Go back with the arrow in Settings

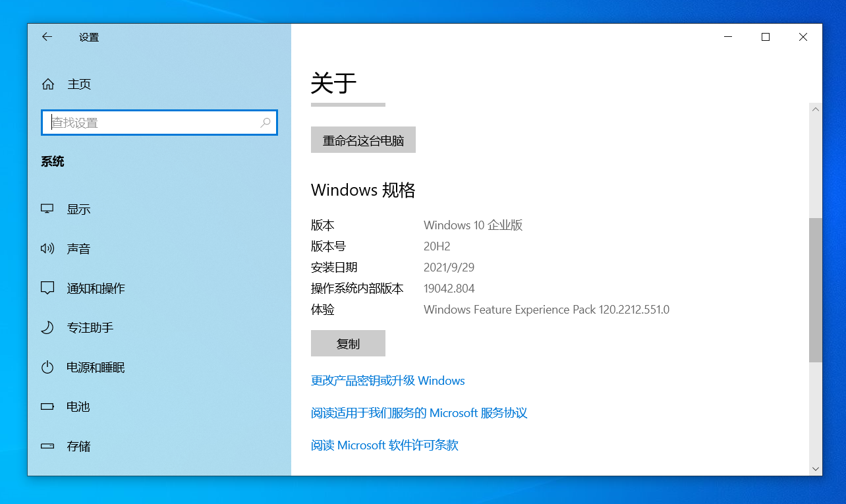47,37
